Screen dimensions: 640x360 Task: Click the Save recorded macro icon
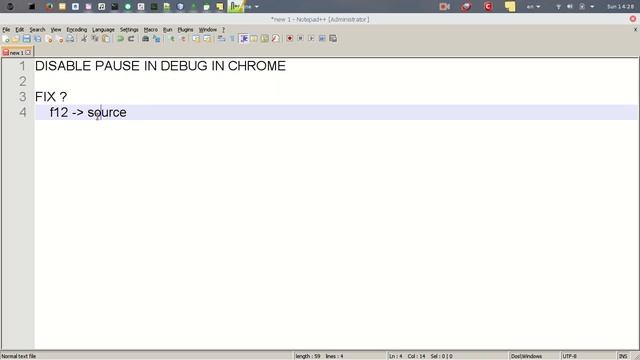[x=333, y=38]
